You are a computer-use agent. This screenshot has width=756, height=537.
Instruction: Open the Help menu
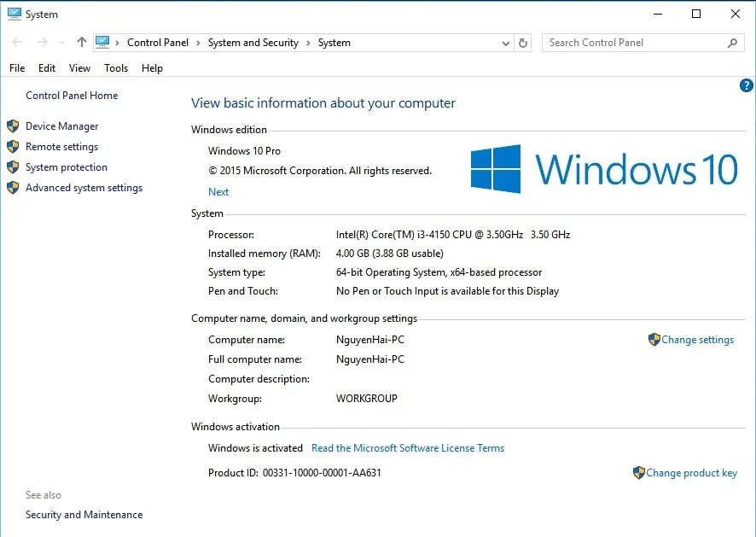[x=152, y=68]
